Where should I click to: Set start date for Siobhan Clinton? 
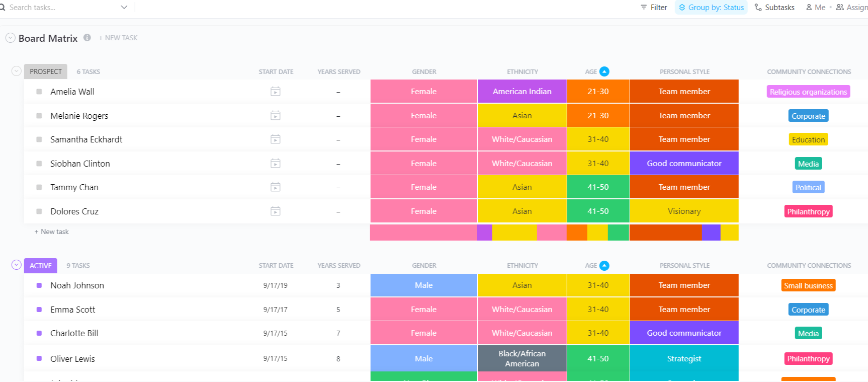[276, 164]
